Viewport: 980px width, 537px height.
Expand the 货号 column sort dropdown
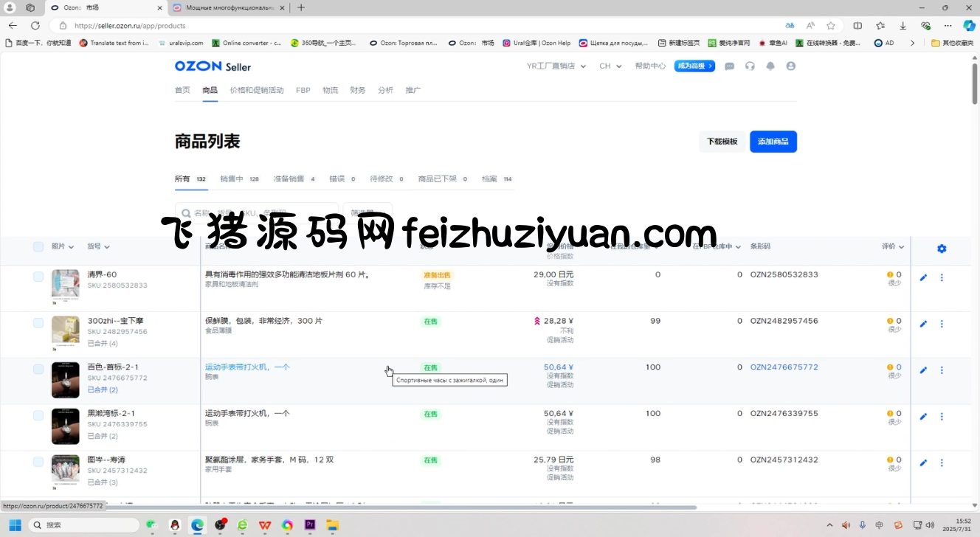pyautogui.click(x=98, y=246)
